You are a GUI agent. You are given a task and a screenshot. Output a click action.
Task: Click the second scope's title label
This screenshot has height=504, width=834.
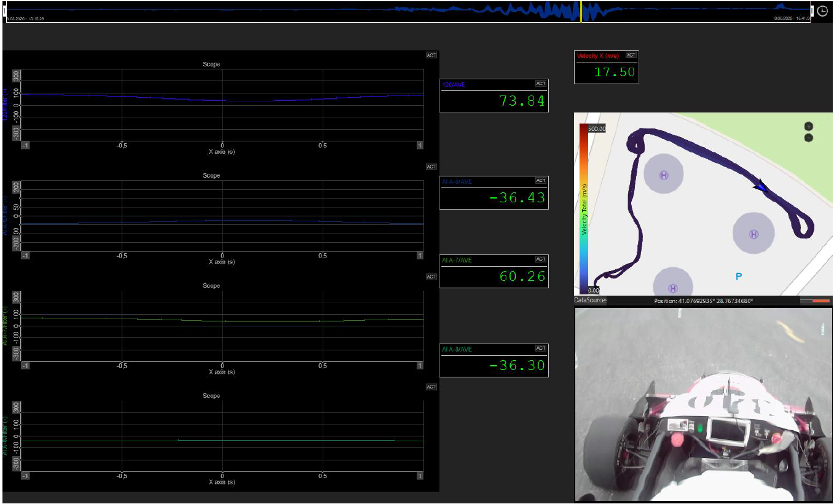(x=211, y=176)
